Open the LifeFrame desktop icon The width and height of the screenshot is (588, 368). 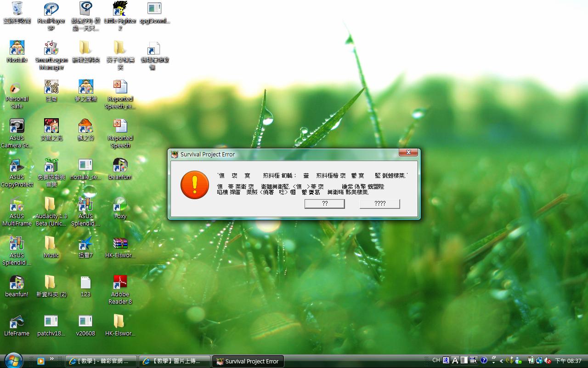tap(17, 322)
